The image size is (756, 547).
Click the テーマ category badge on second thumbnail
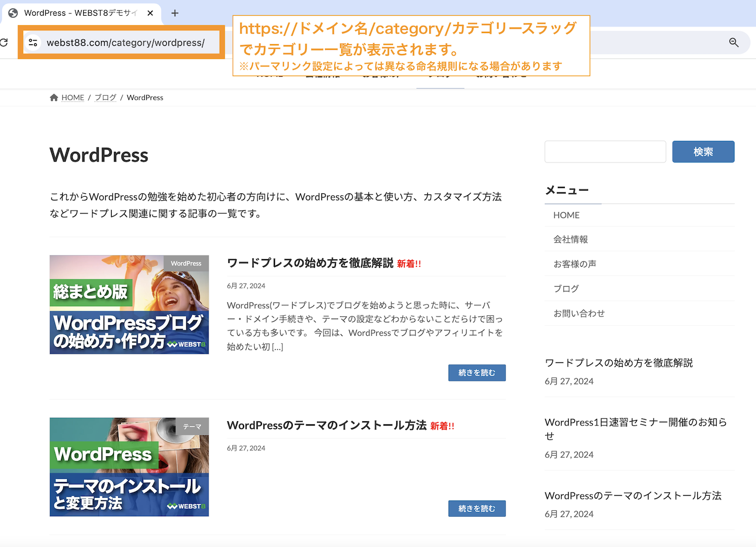(x=192, y=427)
